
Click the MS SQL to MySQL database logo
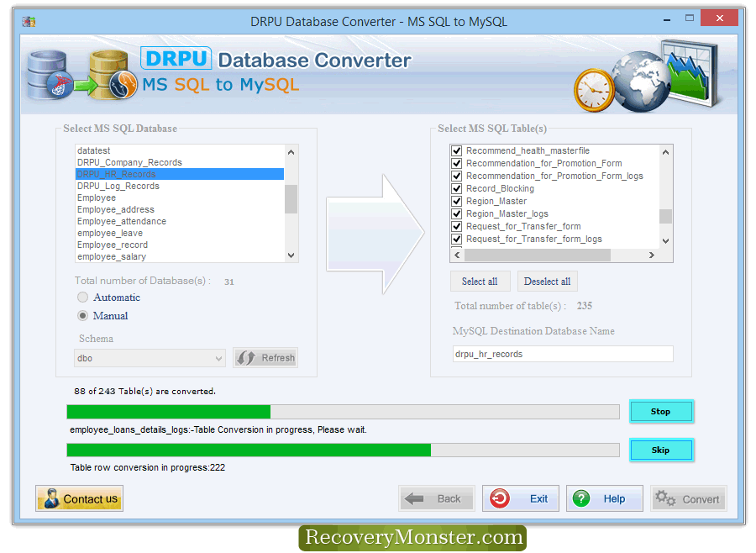[81, 76]
